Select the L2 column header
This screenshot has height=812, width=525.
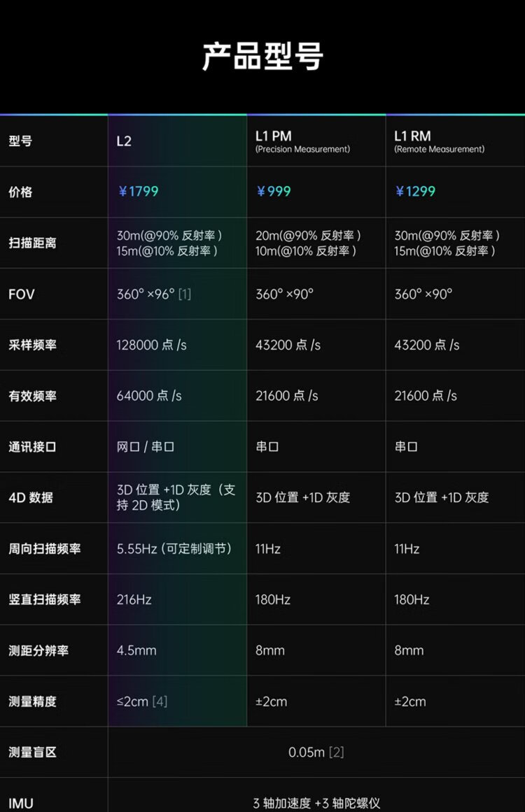click(124, 141)
